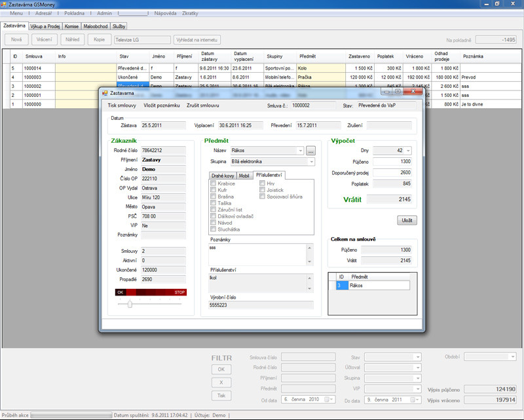The height and width of the screenshot is (420, 524).
Task: Enable the Brašna checkbox
Action: coord(213,197)
